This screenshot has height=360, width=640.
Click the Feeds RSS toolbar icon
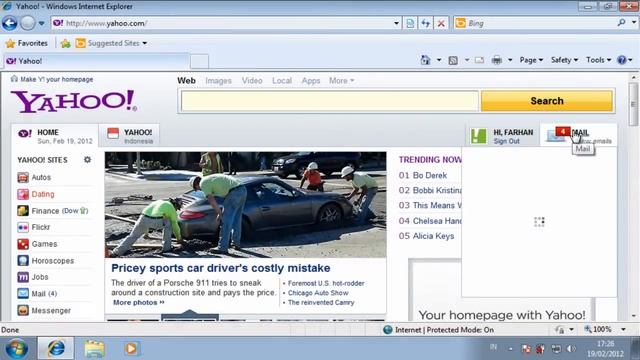tap(453, 60)
